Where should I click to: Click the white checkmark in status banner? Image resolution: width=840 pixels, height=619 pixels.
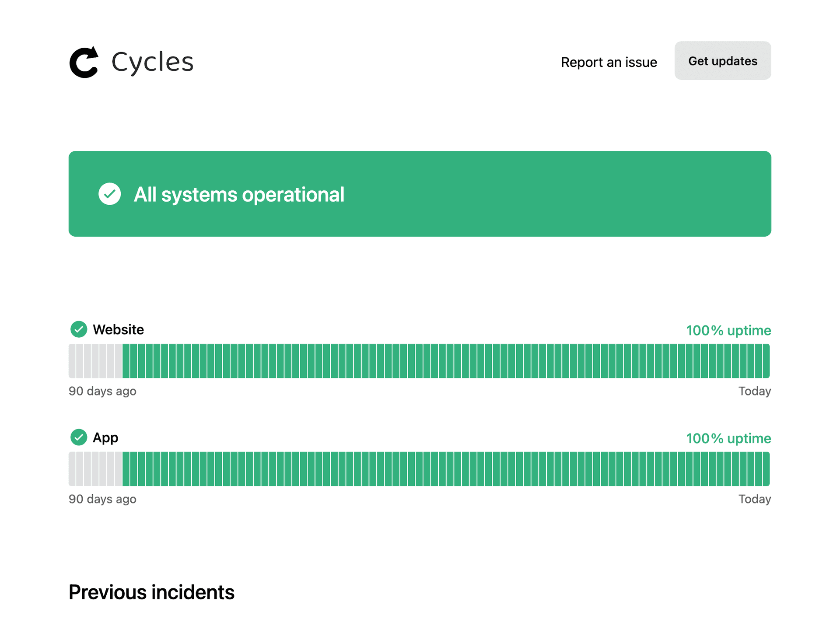click(x=109, y=194)
